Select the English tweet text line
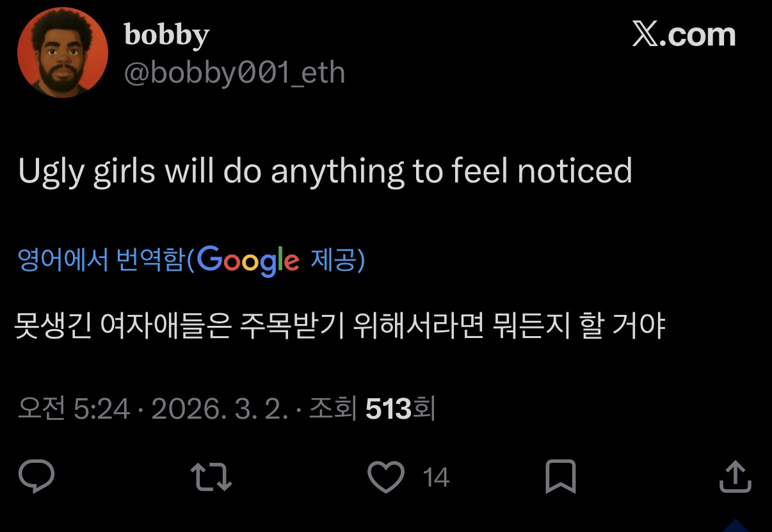The image size is (772, 532). coord(325,171)
